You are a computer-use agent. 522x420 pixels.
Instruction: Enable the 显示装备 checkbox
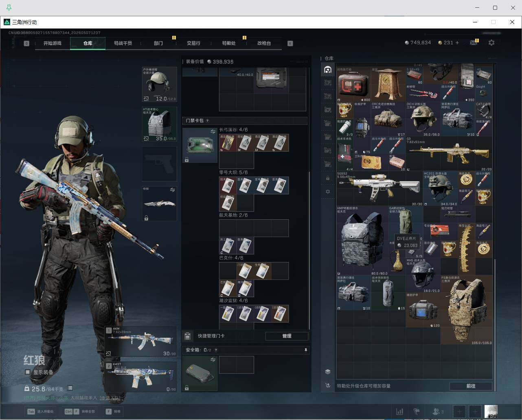click(28, 372)
